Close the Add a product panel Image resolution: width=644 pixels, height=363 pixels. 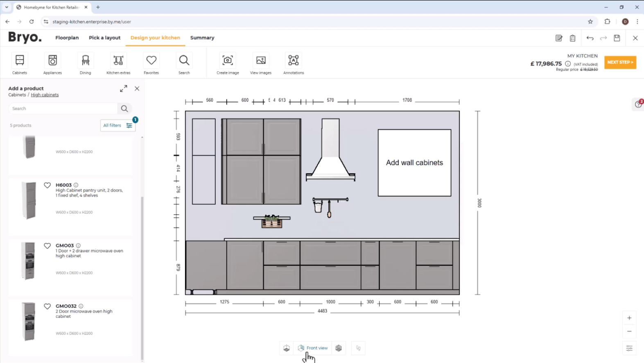[x=137, y=88]
